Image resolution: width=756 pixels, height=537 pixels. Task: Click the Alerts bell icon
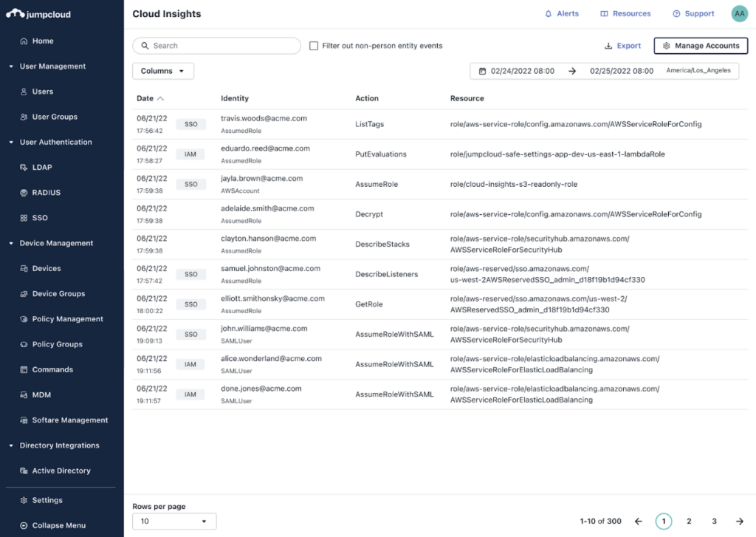tap(548, 14)
